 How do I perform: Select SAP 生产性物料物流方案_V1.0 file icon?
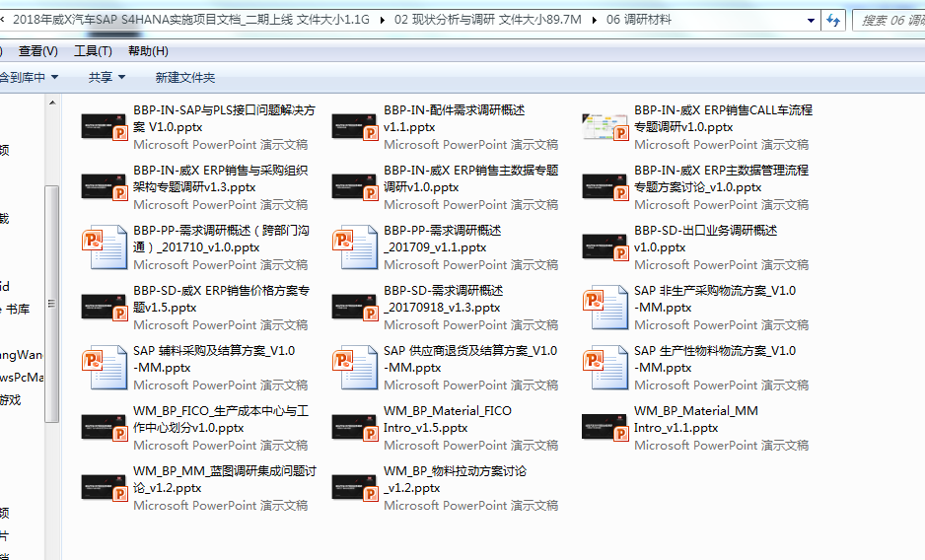(x=605, y=368)
